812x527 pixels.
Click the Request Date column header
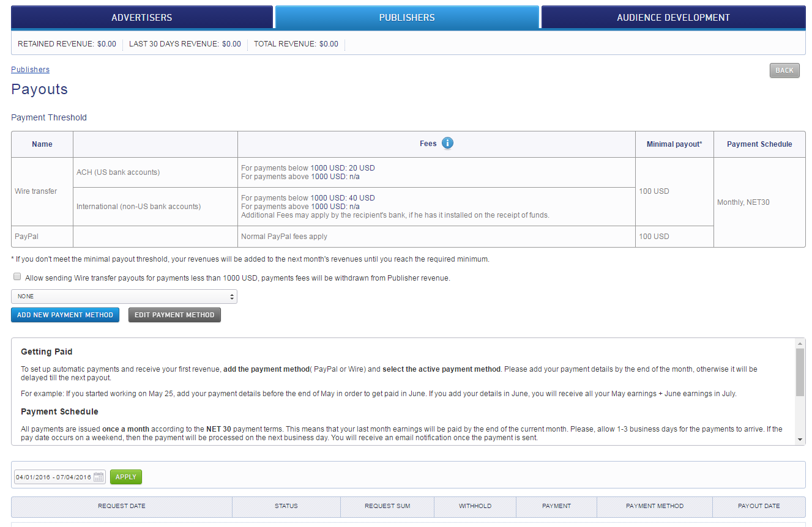122,506
